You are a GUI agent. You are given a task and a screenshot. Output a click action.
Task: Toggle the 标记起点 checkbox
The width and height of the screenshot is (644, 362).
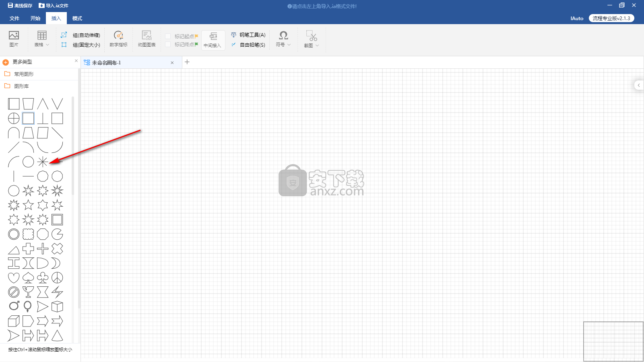pos(168,36)
